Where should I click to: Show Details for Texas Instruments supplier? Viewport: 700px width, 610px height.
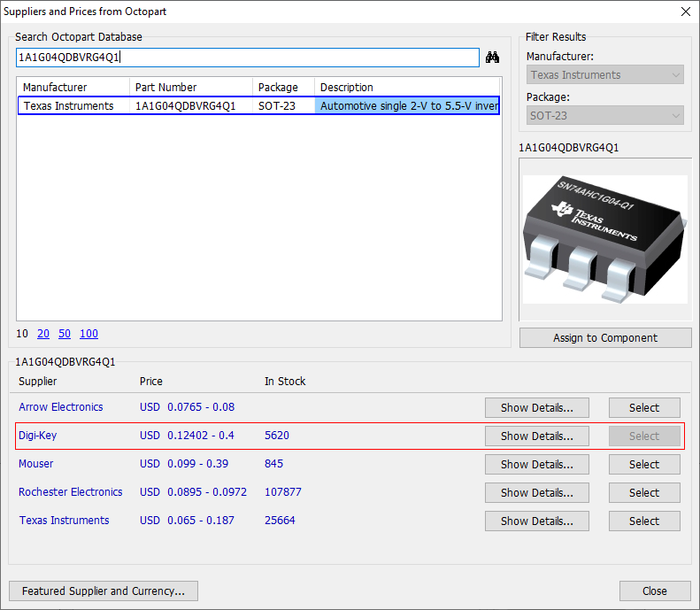[x=537, y=521]
